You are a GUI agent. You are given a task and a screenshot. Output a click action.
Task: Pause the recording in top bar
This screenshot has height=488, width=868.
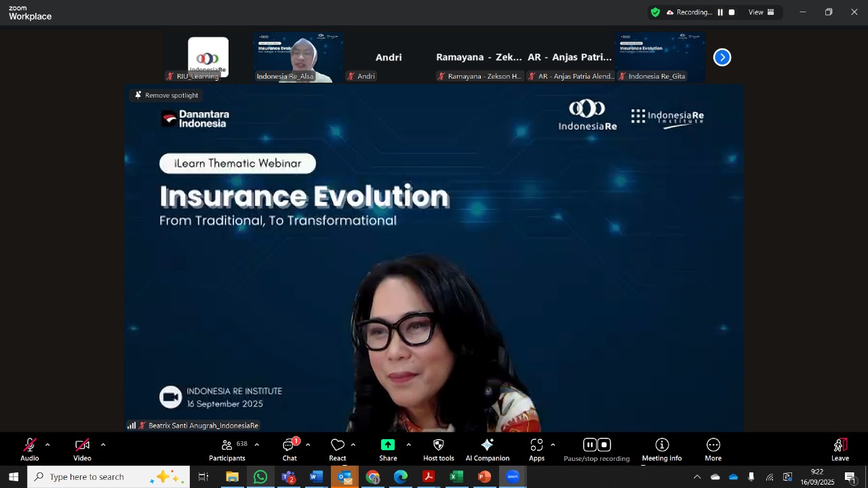720,12
